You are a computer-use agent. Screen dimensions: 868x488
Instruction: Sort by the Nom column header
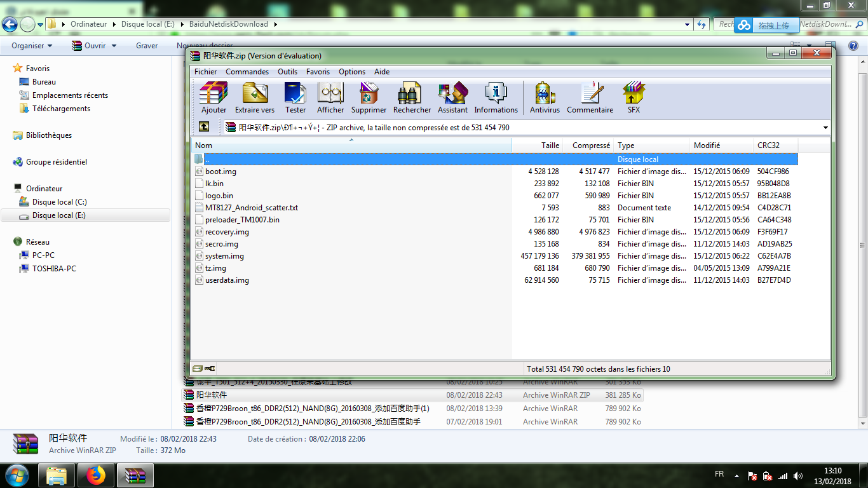pyautogui.click(x=351, y=146)
